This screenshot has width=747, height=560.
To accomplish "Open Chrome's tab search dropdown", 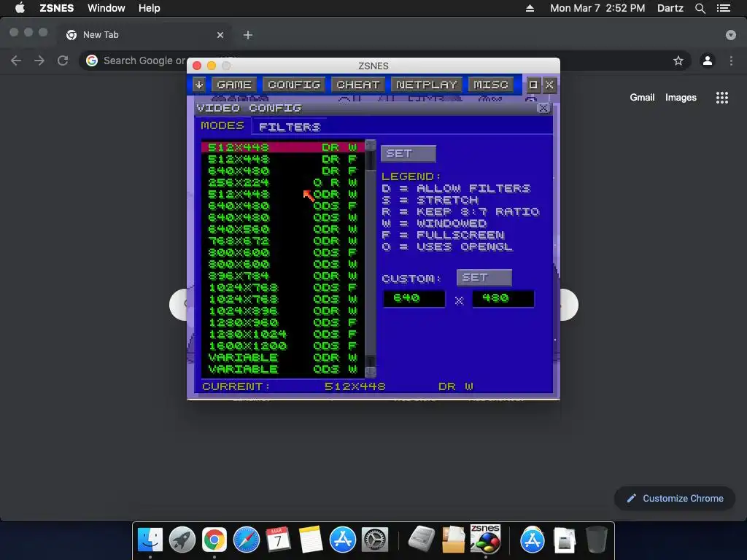I will pos(731,35).
